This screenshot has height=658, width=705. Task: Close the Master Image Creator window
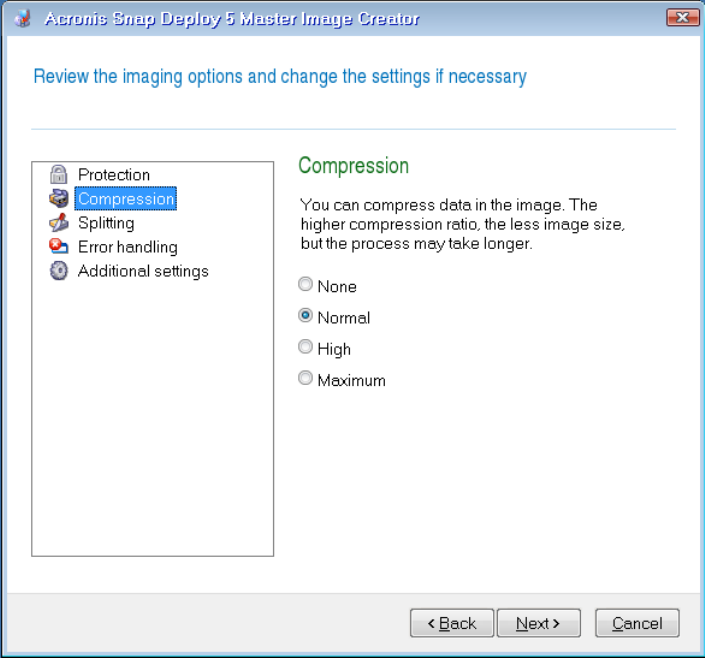[681, 18]
